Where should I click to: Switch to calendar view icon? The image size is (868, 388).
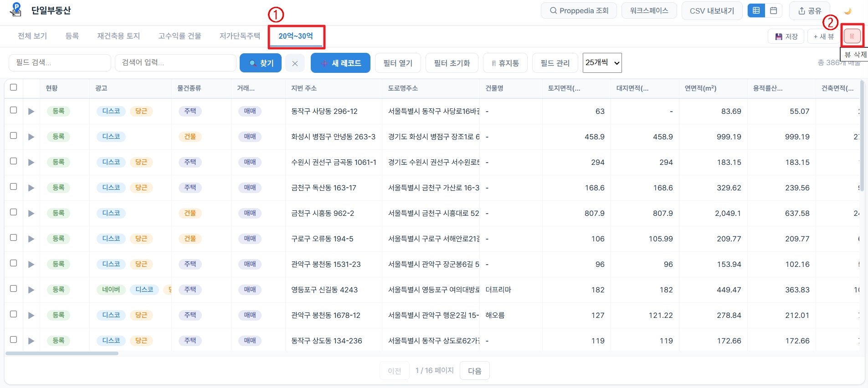point(774,10)
